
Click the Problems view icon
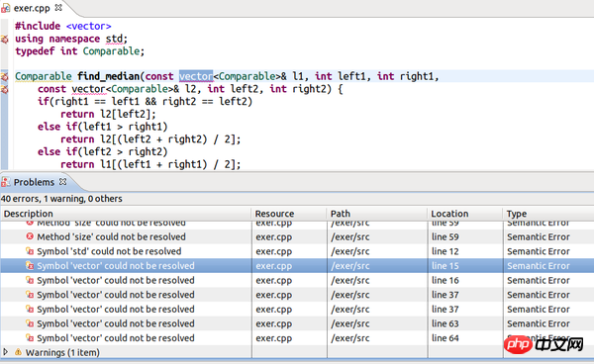6,182
